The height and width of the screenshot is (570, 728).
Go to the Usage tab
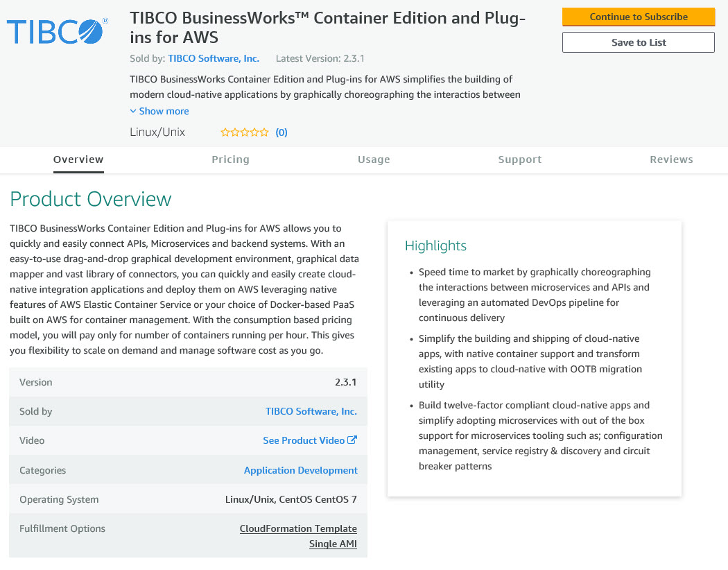pos(374,159)
